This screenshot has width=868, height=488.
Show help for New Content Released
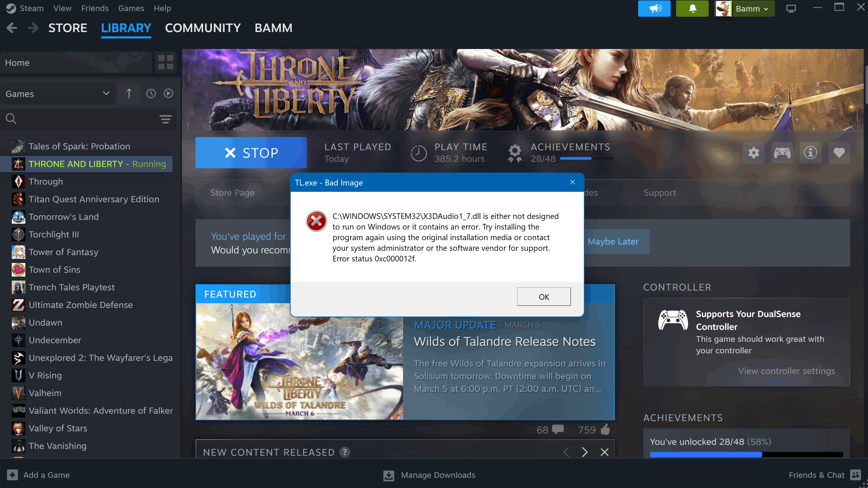point(344,452)
